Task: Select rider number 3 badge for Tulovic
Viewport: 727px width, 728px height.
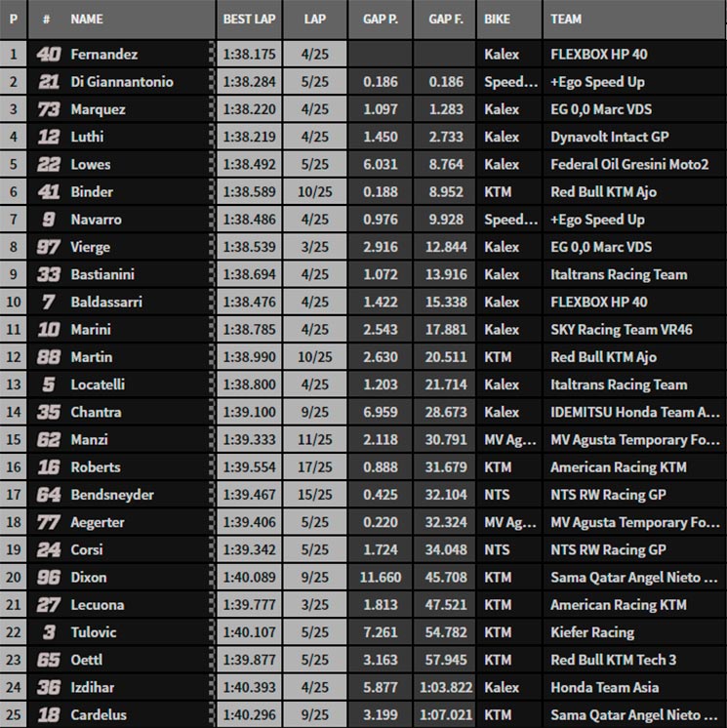Action: 49,632
